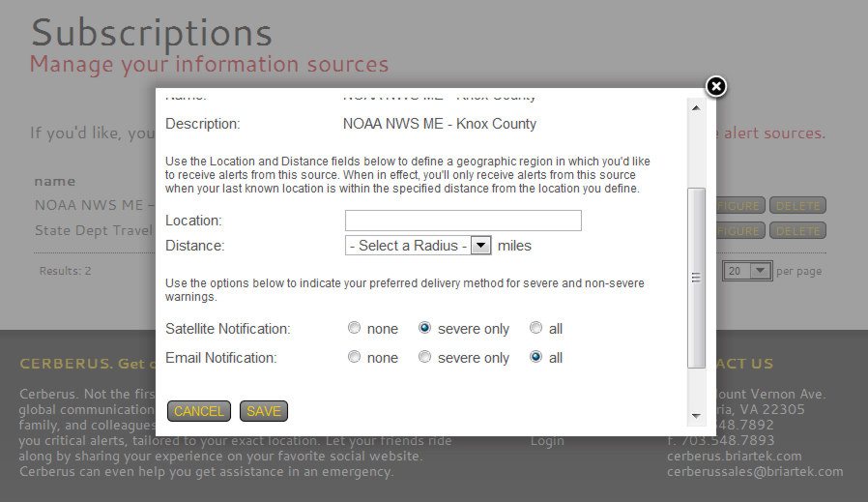Open the Select a Radius dropdown
Viewport: 868px width, 502px height.
[x=418, y=245]
